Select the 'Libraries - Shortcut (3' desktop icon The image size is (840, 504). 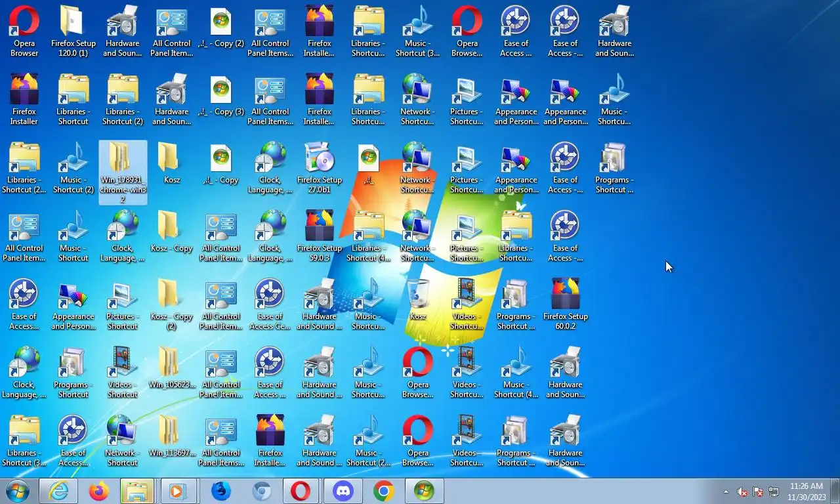[x=24, y=441]
